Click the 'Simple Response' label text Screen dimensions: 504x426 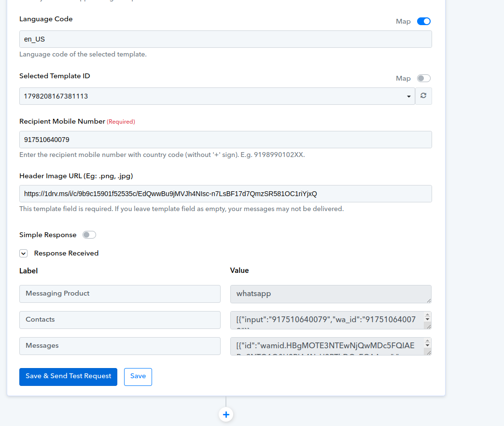(x=48, y=235)
